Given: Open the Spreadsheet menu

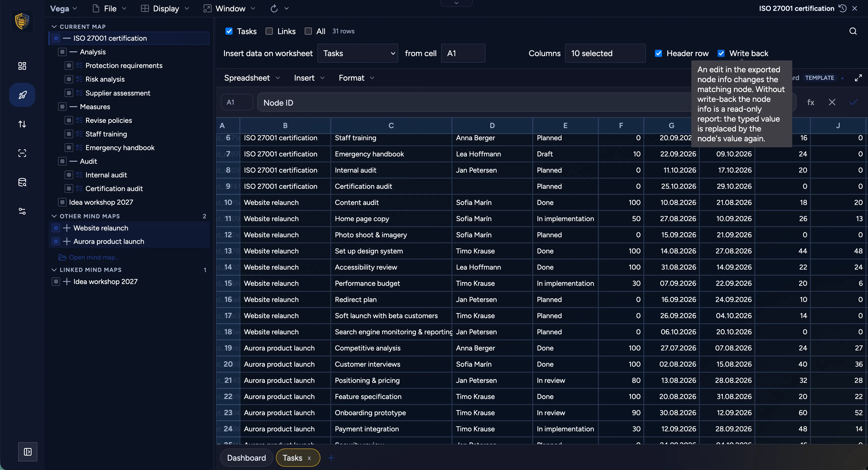Looking at the screenshot, I should pyautogui.click(x=252, y=78).
